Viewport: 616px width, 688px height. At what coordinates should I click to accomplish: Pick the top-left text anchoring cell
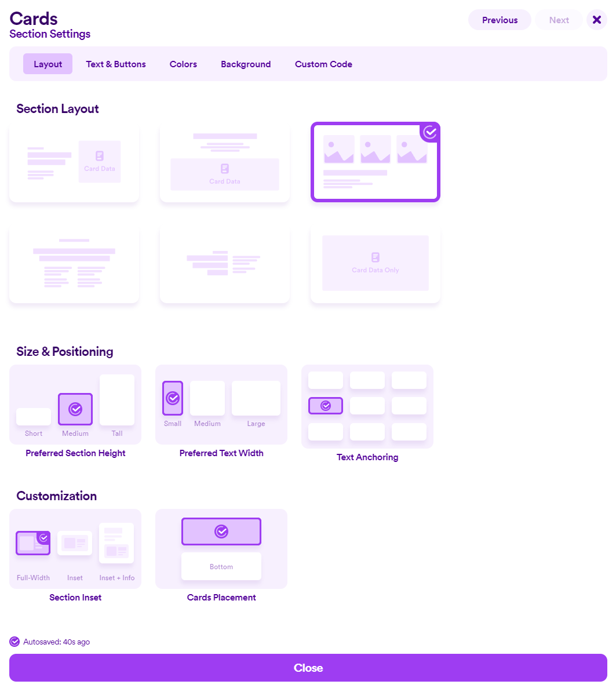click(x=325, y=380)
